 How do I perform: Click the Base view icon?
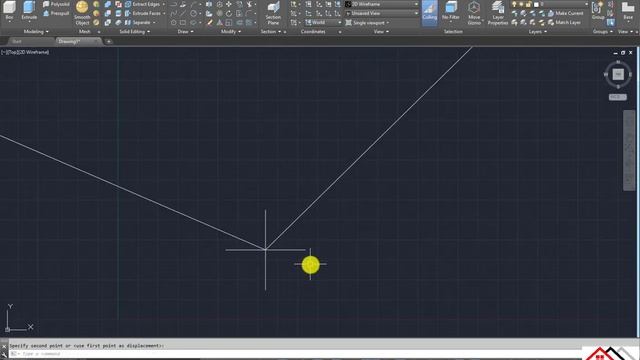coord(628,10)
